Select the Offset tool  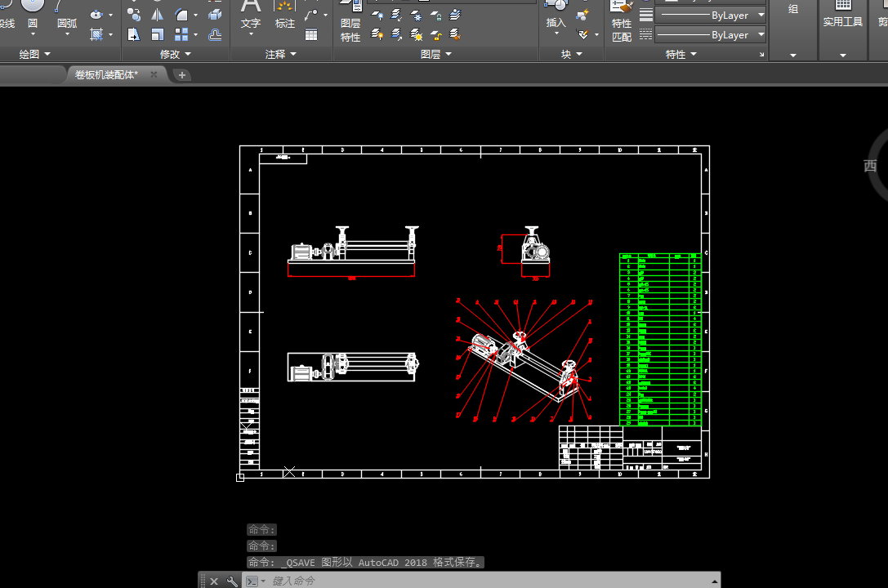click(x=215, y=34)
